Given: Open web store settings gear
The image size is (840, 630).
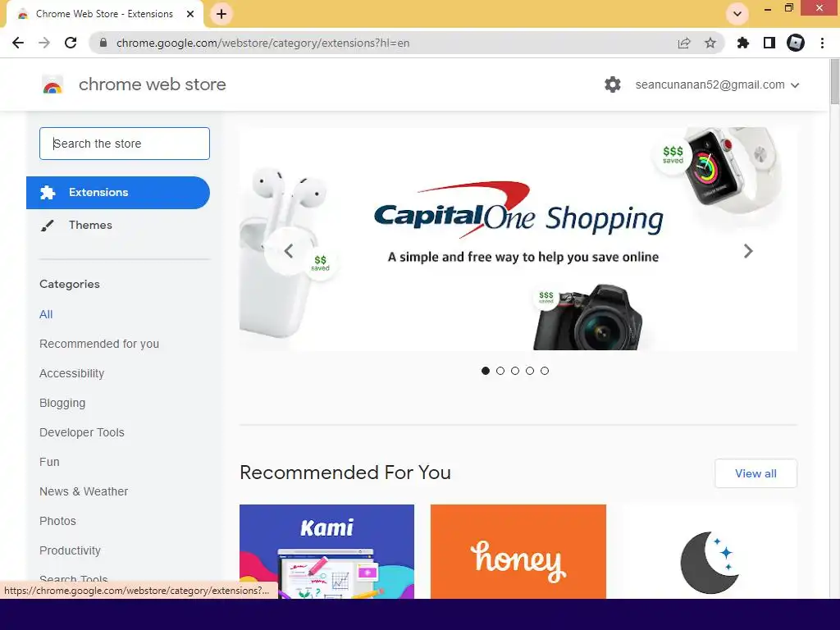Looking at the screenshot, I should point(612,84).
